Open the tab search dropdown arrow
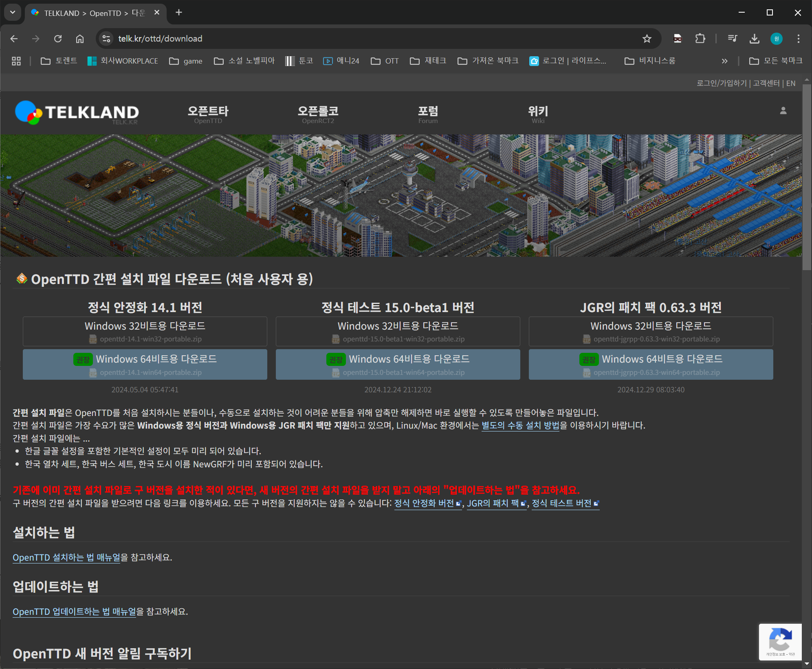 coord(13,13)
